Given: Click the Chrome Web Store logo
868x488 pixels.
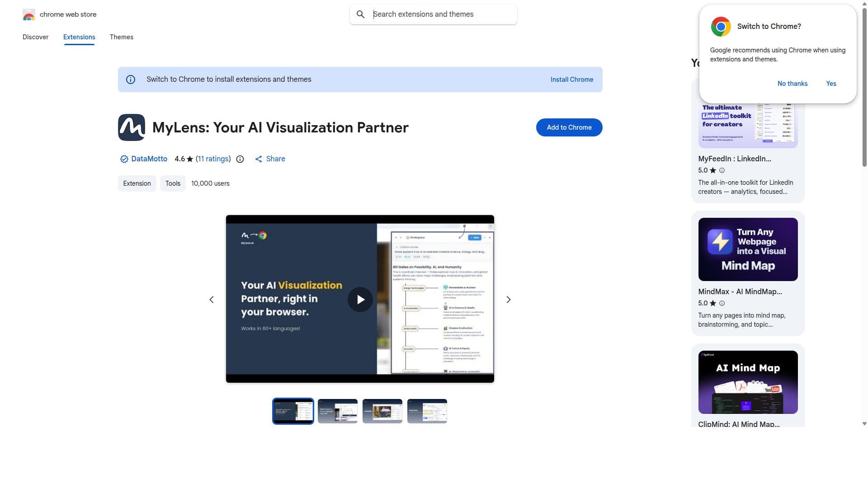Looking at the screenshot, I should point(28,14).
